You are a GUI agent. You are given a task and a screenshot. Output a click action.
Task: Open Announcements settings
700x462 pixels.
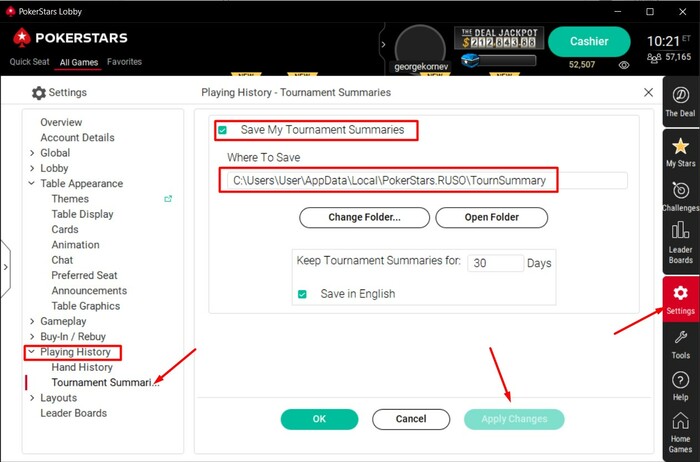click(89, 291)
